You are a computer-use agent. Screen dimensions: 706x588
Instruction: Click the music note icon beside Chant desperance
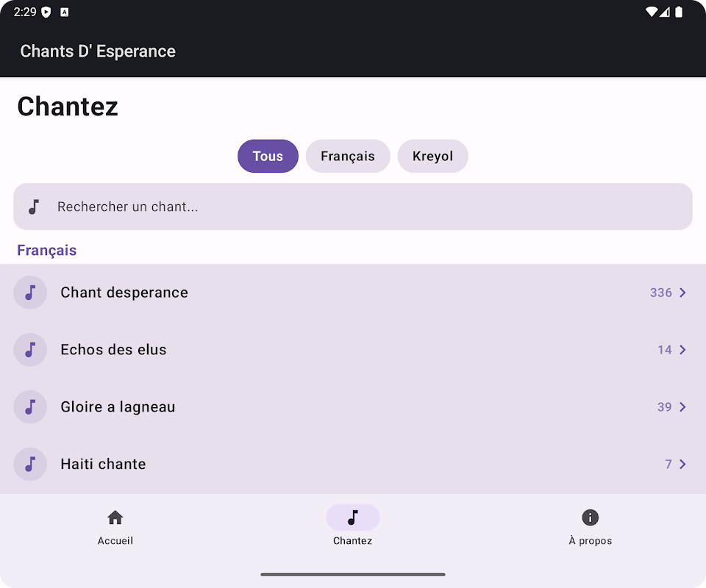click(x=30, y=293)
